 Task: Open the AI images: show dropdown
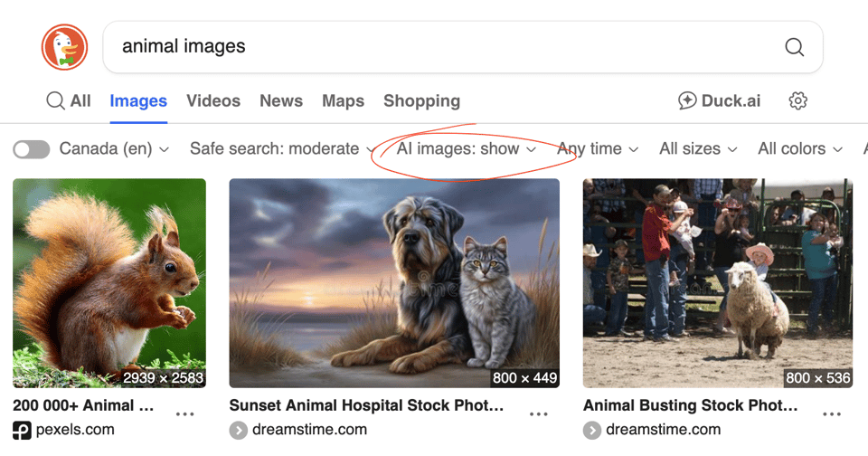click(466, 149)
